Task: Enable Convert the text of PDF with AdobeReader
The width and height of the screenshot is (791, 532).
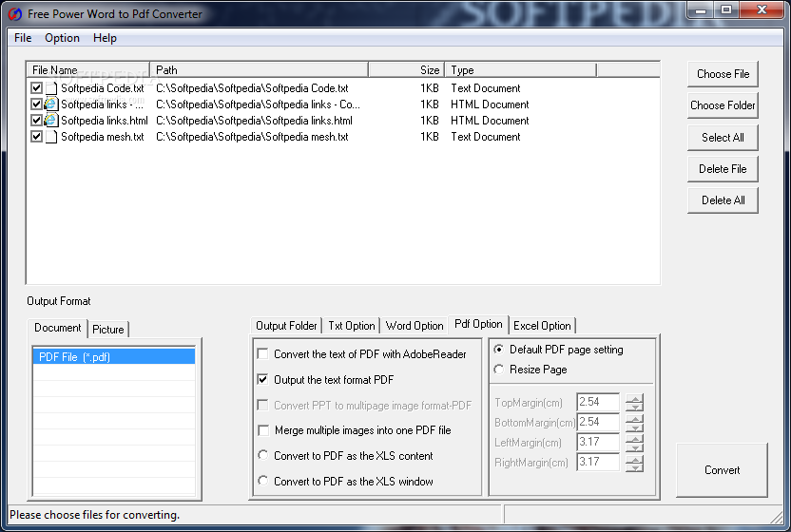Action: [262, 354]
